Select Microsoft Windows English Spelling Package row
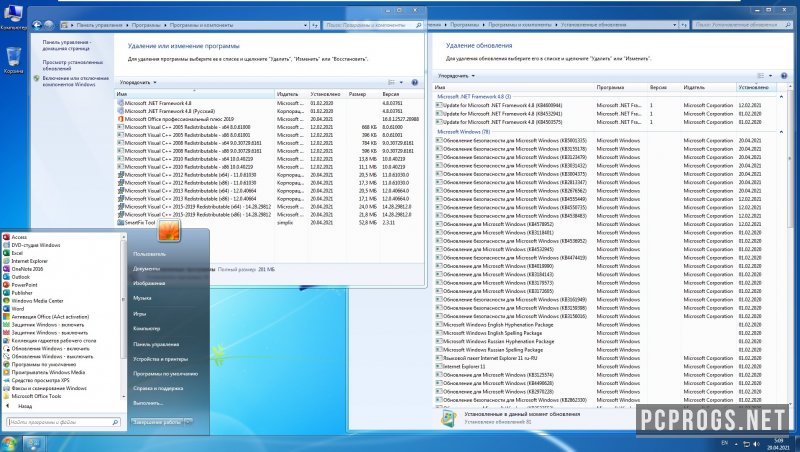Image resolution: width=800 pixels, height=452 pixels. (x=606, y=333)
